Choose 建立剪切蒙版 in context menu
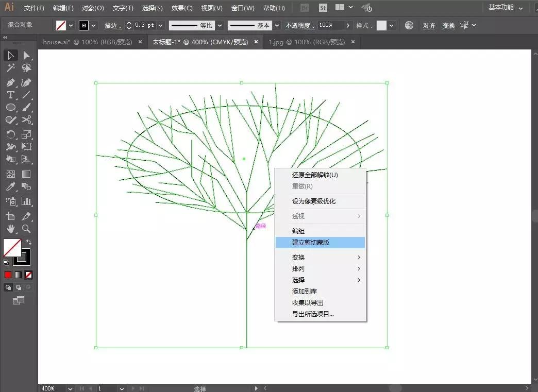This screenshot has width=538, height=392. (320, 243)
